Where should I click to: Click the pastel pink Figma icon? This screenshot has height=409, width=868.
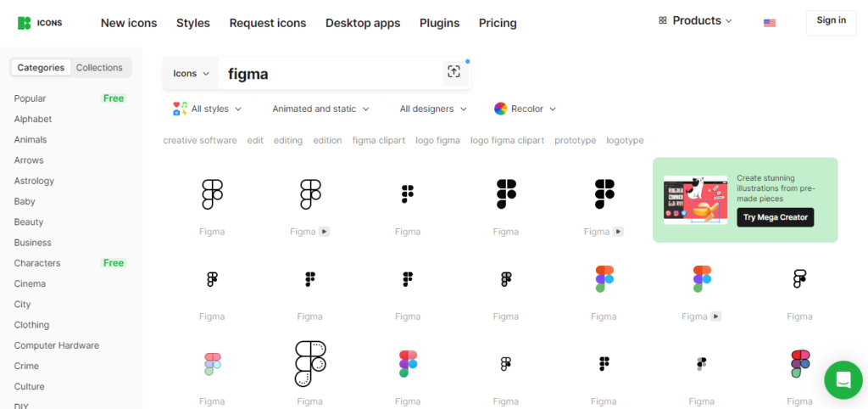coord(212,364)
